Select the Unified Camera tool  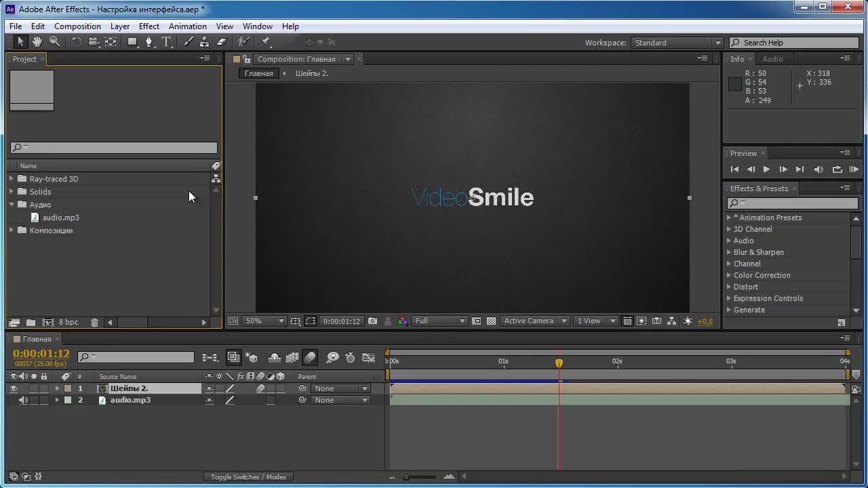94,42
